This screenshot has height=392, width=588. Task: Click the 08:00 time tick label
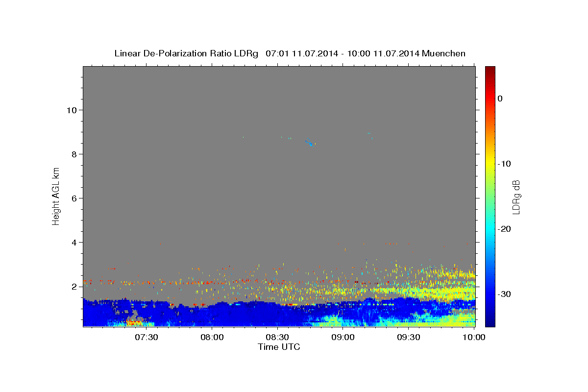(212, 337)
